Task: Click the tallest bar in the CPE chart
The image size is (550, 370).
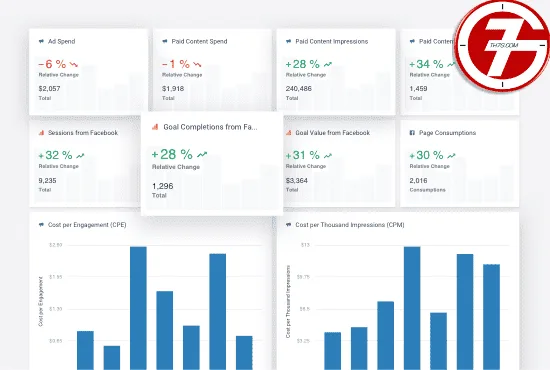Action: tap(138, 308)
